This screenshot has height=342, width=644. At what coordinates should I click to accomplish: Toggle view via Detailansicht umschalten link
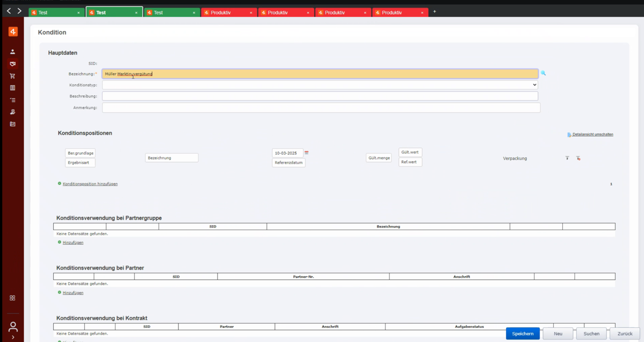point(592,135)
